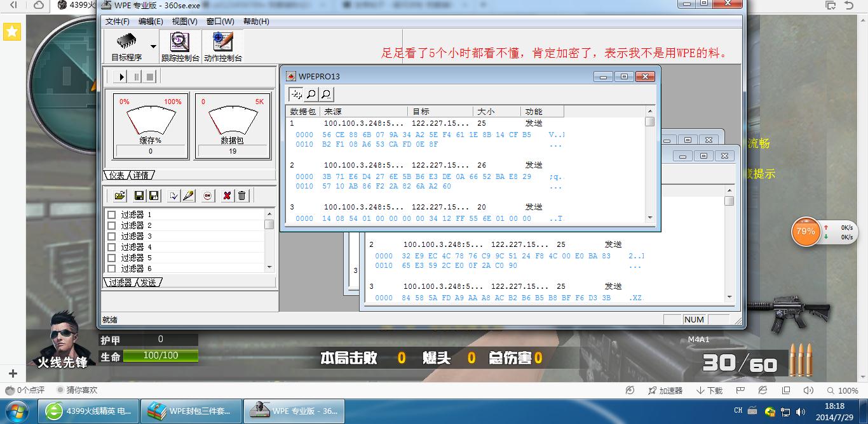Open the 跟踪控制台 trace console

click(180, 46)
